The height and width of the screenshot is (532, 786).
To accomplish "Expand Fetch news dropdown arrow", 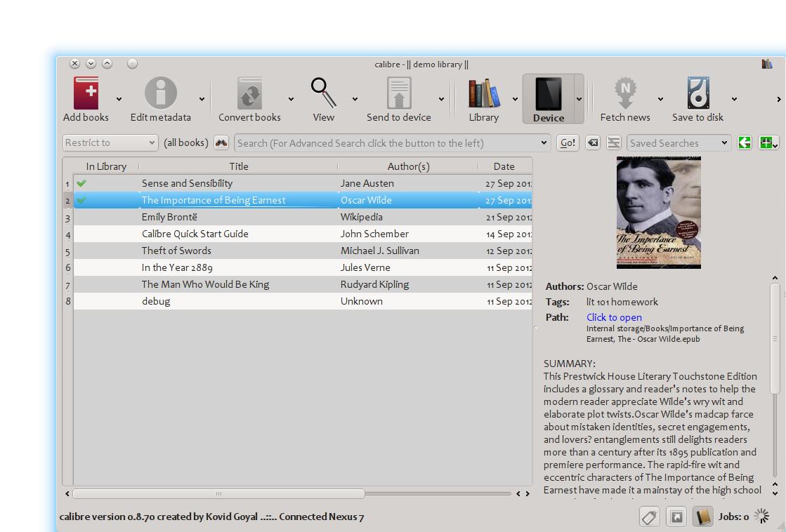I will pyautogui.click(x=660, y=99).
